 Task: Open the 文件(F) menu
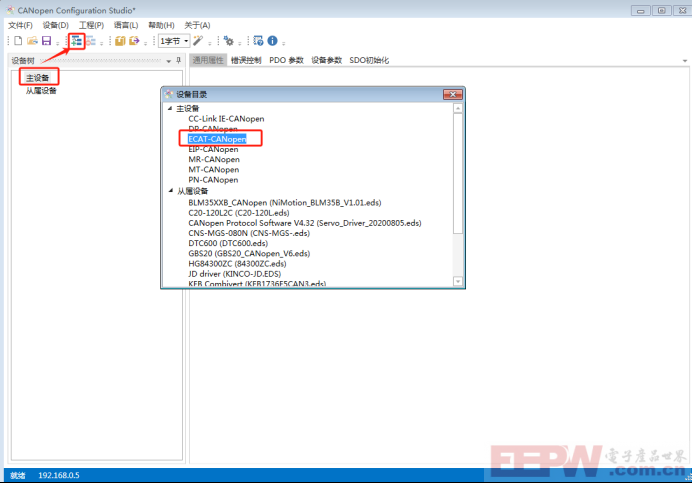pos(20,25)
